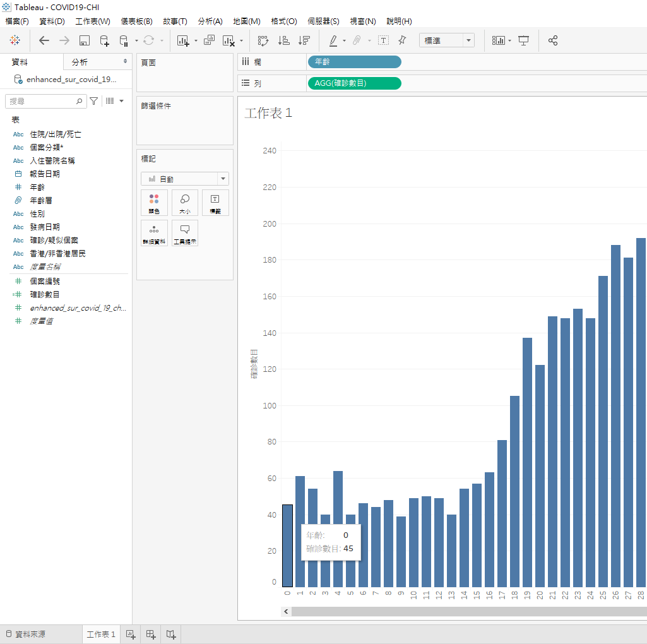
Task: Toggle the pin Fix Axes icon
Action: (x=402, y=40)
